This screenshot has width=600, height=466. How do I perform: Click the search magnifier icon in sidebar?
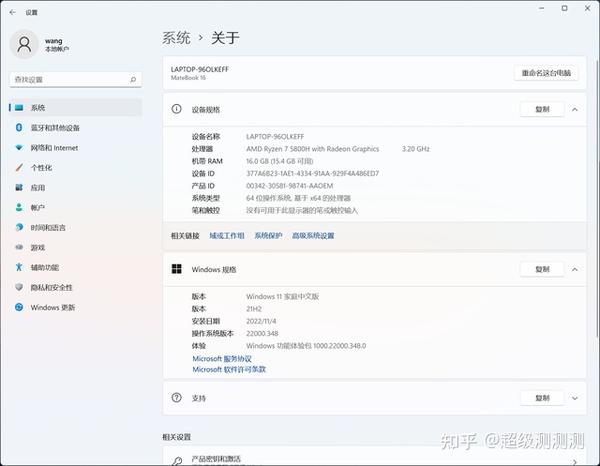[x=133, y=80]
